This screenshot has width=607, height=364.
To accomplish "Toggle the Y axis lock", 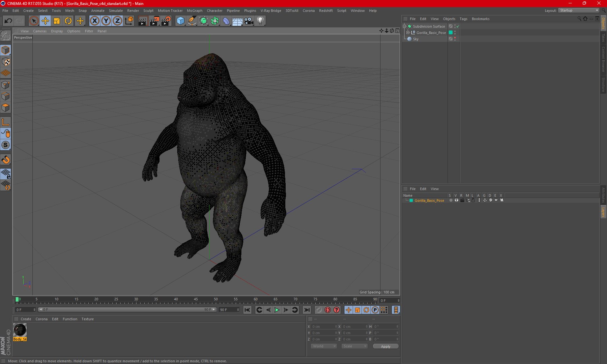I will click(106, 21).
